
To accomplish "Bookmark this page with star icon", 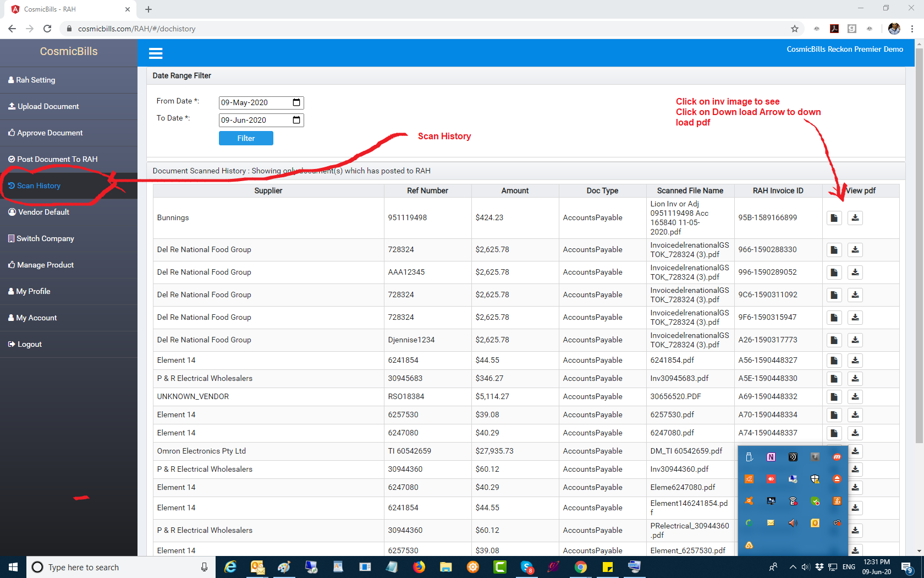I will [794, 29].
